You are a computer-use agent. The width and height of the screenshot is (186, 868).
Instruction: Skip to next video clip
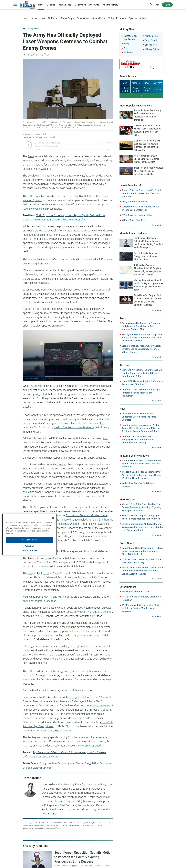[x=31, y=379]
